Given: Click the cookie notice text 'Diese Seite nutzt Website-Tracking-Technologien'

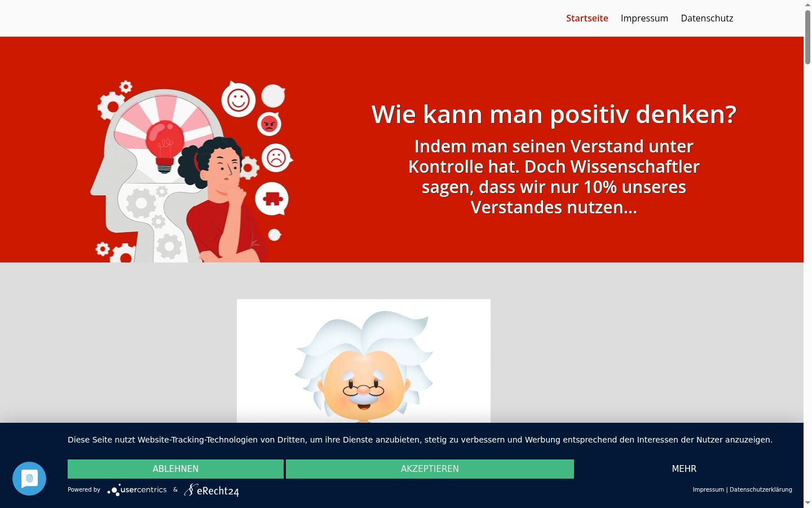Looking at the screenshot, I should (x=420, y=440).
